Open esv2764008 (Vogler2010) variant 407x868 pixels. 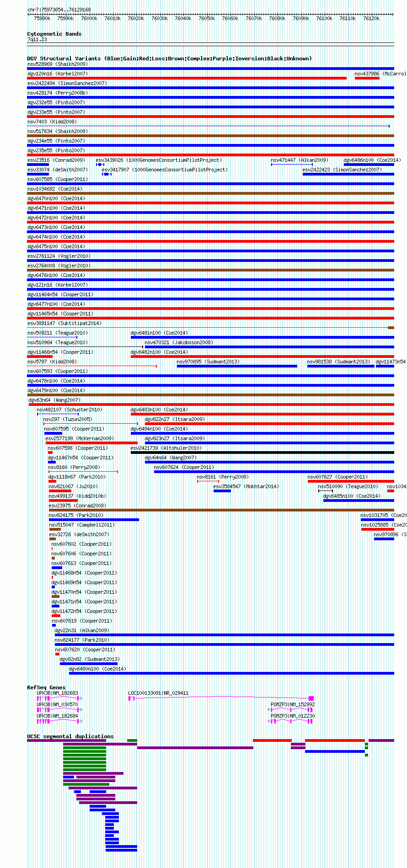[x=59, y=266]
